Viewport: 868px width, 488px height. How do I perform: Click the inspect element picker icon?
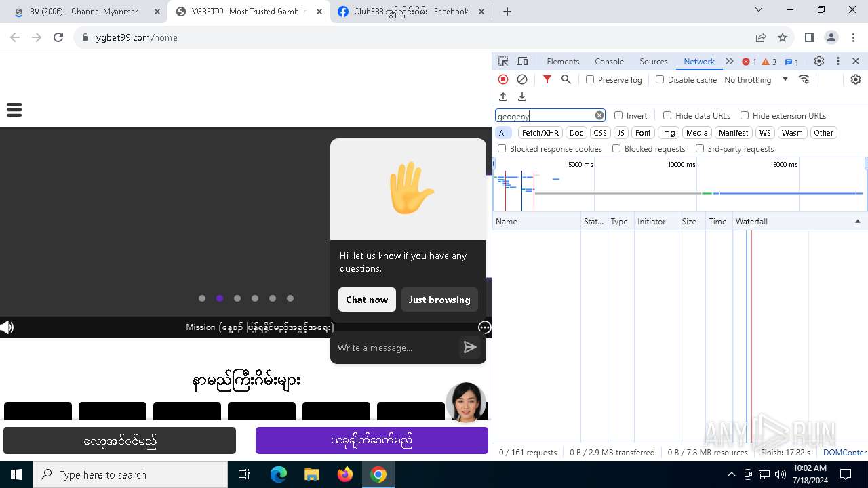tap(503, 61)
